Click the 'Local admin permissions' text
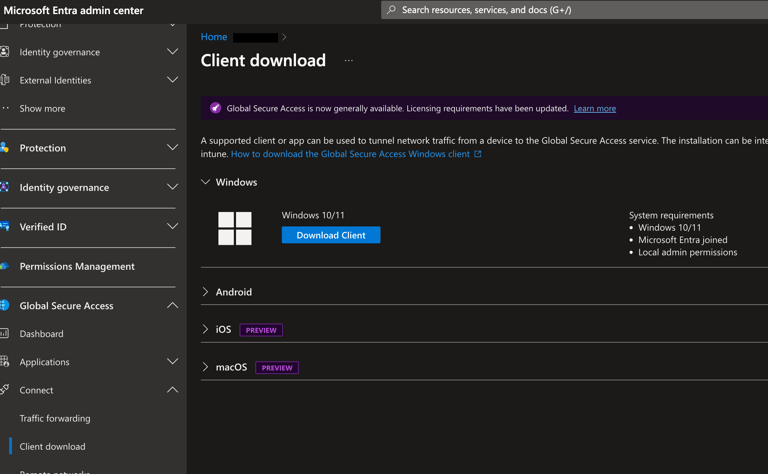This screenshot has height=474, width=768. (x=688, y=252)
